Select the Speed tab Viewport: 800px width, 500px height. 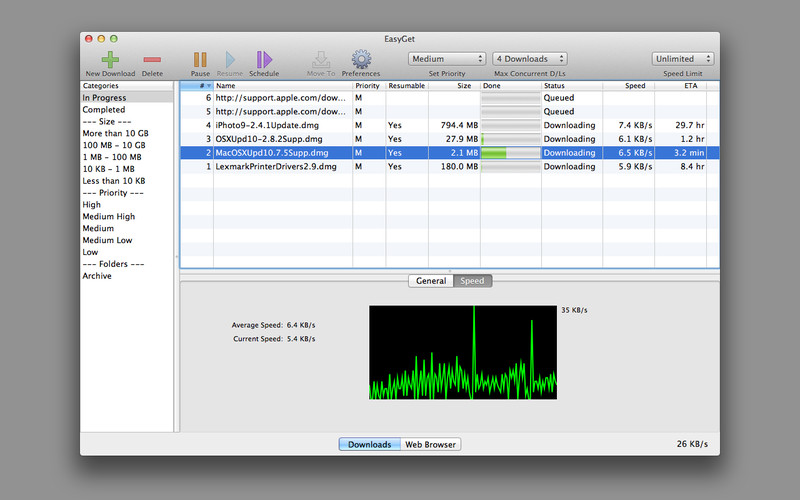coord(472,281)
